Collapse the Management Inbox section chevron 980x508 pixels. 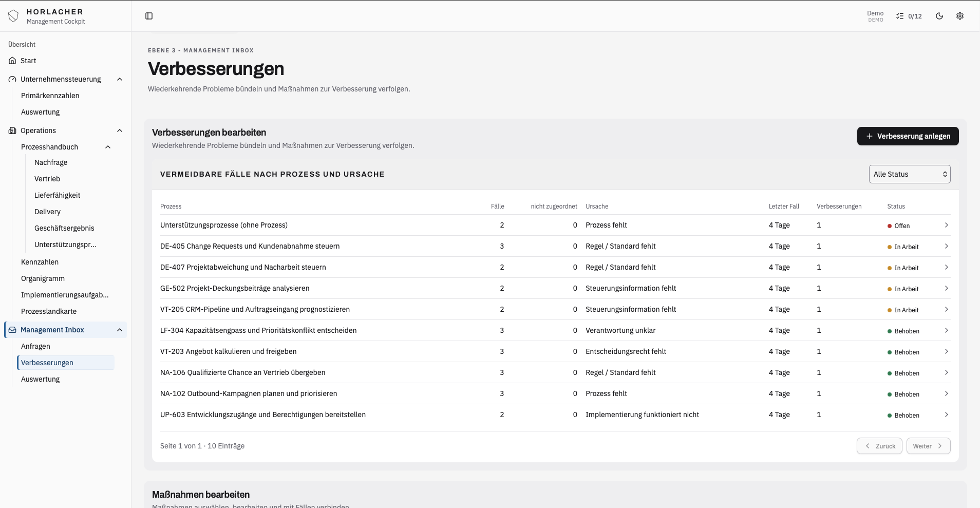pyautogui.click(x=120, y=330)
